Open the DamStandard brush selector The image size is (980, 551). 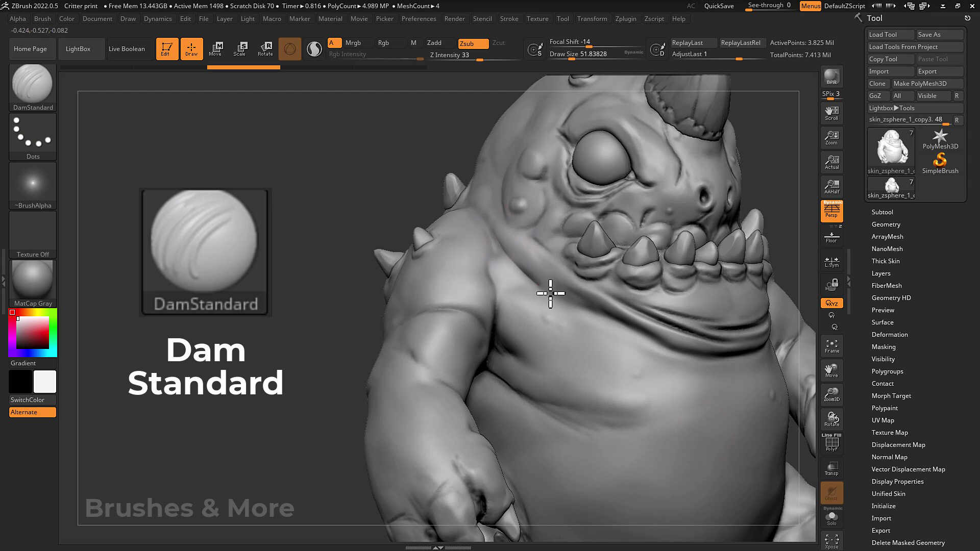tap(33, 87)
